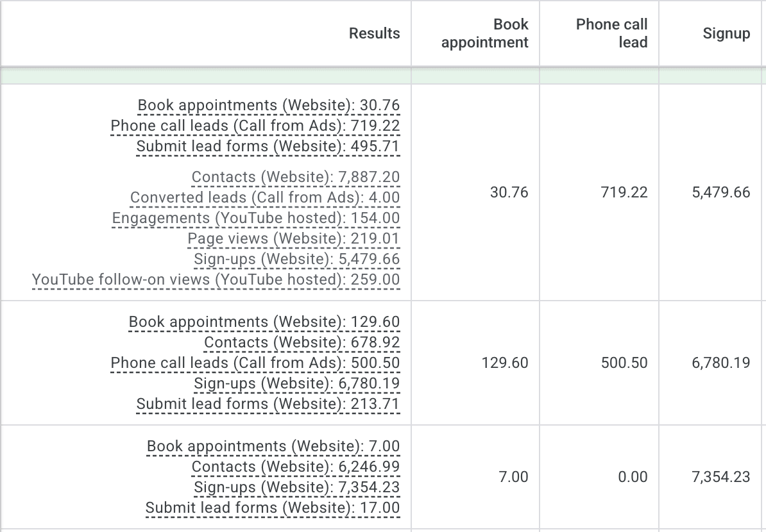Click the Results column header
Image resolution: width=766 pixels, height=532 pixels.
[374, 33]
